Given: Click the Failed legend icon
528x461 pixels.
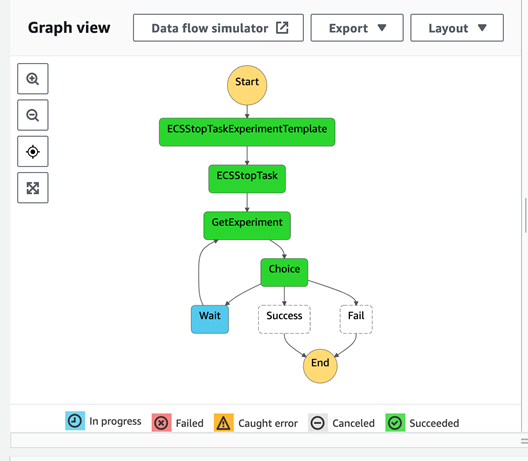Looking at the screenshot, I should [x=161, y=423].
